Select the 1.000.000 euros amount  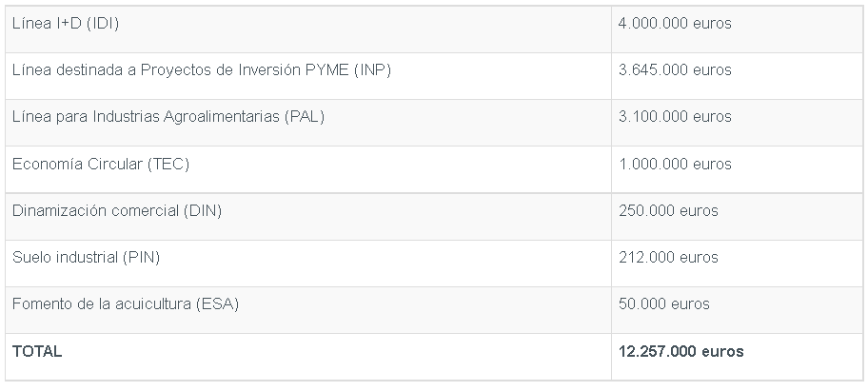pyautogui.click(x=675, y=164)
